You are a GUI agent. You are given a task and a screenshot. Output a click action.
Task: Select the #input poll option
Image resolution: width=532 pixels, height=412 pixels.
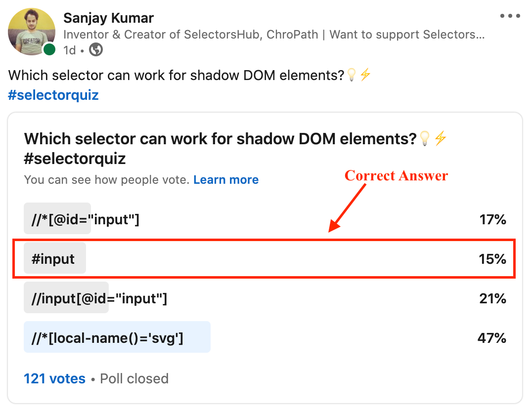[54, 258]
